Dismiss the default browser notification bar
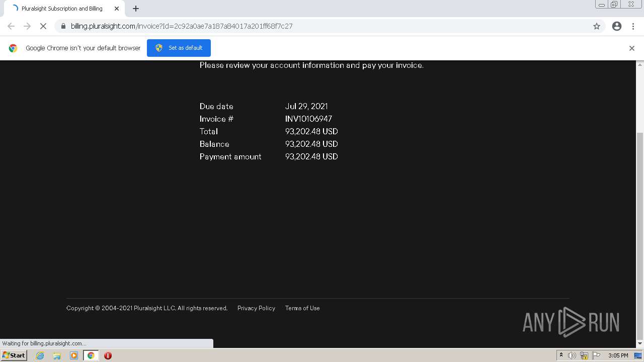Screen dimensions: 644x362 coord(632,48)
